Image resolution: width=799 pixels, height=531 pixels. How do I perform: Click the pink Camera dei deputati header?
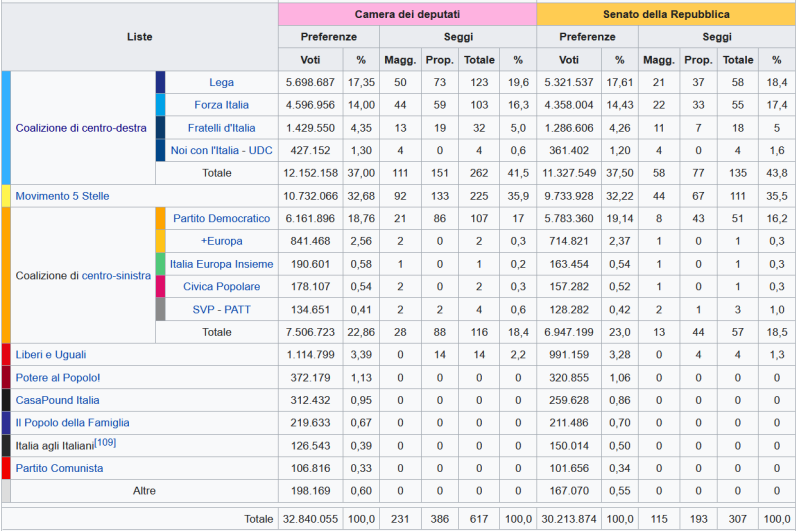[407, 15]
